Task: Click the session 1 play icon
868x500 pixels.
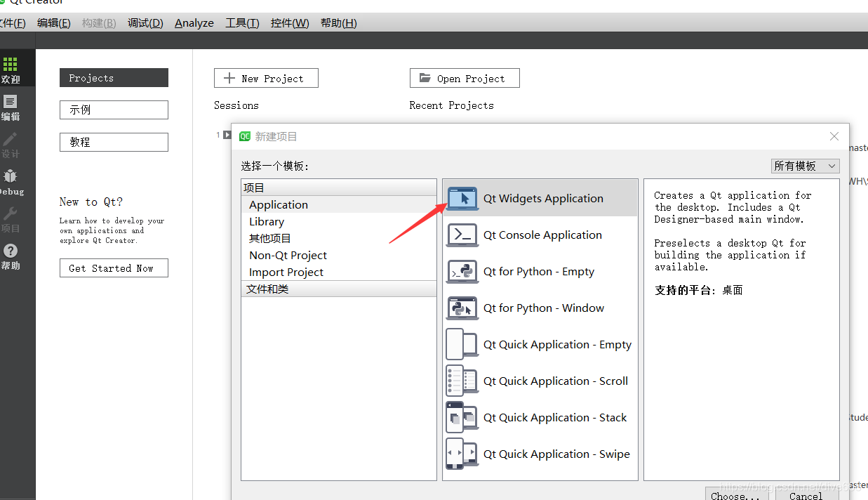Action: 227,134
